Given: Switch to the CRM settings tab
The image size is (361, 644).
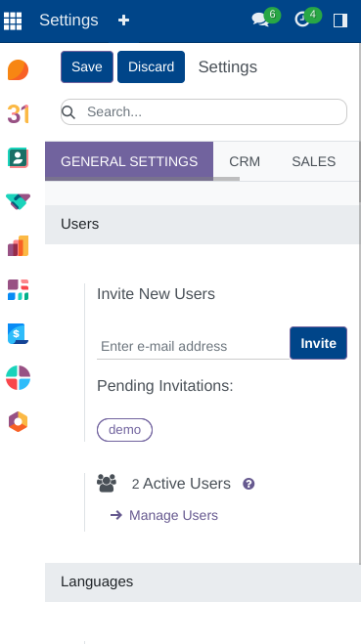Looking at the screenshot, I should (245, 161).
